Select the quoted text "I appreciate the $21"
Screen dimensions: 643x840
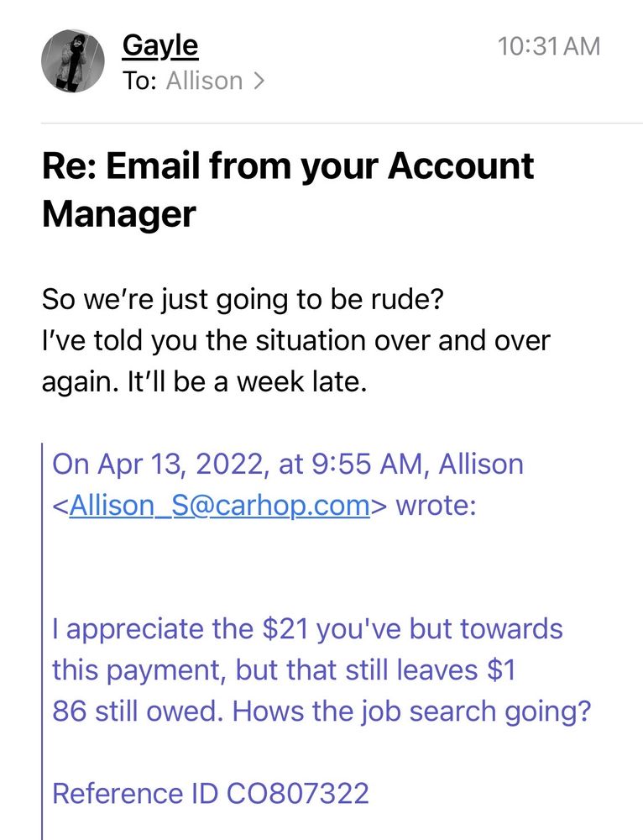click(x=180, y=629)
